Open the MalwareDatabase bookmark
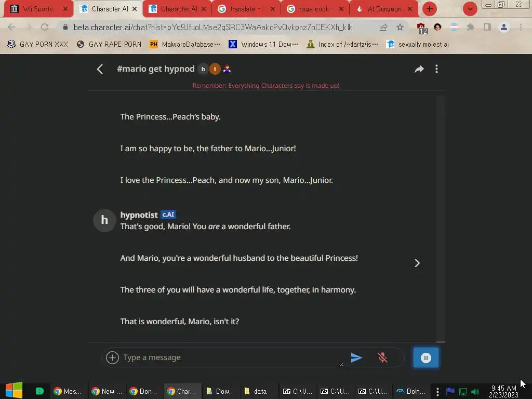The width and height of the screenshot is (532, 399). click(x=185, y=44)
